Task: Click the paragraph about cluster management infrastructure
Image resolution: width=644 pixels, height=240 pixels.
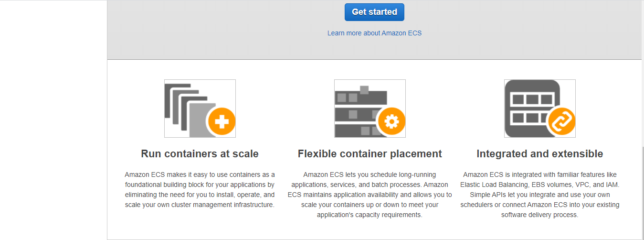Action: [200, 190]
